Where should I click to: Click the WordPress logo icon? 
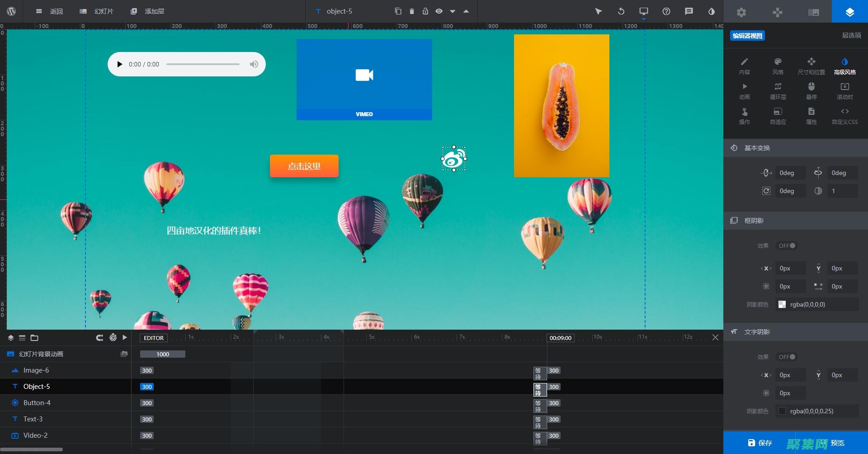point(11,11)
